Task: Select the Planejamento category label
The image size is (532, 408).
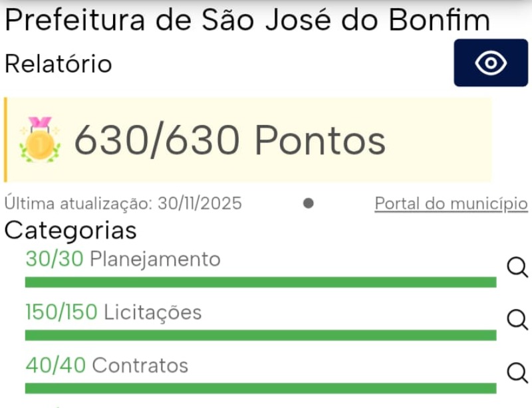Action: point(155,259)
